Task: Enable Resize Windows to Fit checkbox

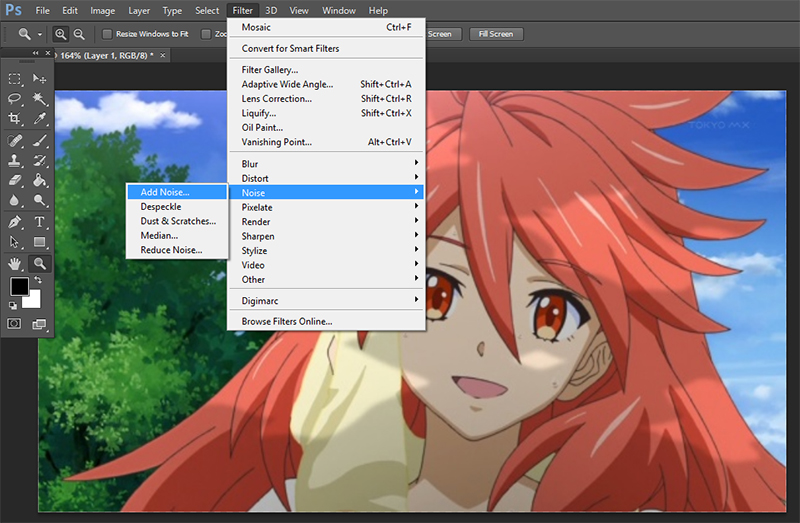Action: coord(108,34)
